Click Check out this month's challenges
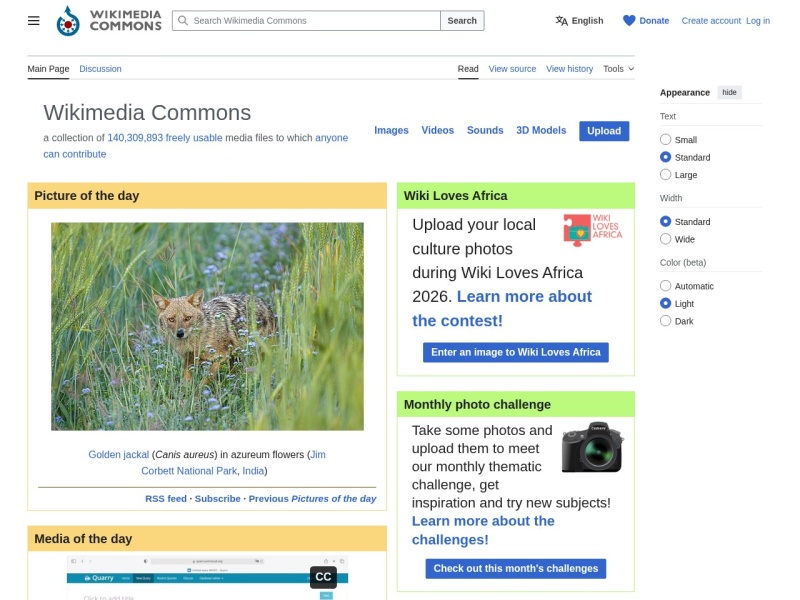The width and height of the screenshot is (800, 600). 516,569
